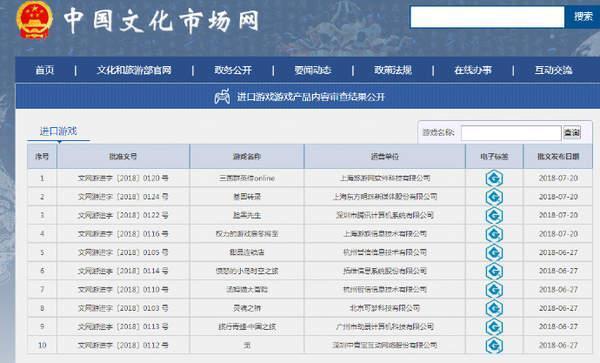Click the game controller icon in banner
The height and width of the screenshot is (363, 600).
pos(222,97)
